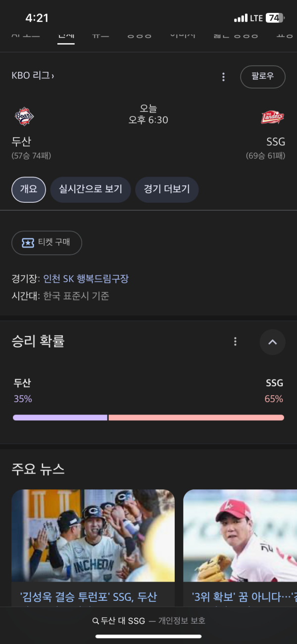Switch to 실시간으로 보기 tab
The height and width of the screenshot is (644, 297).
pyautogui.click(x=90, y=189)
